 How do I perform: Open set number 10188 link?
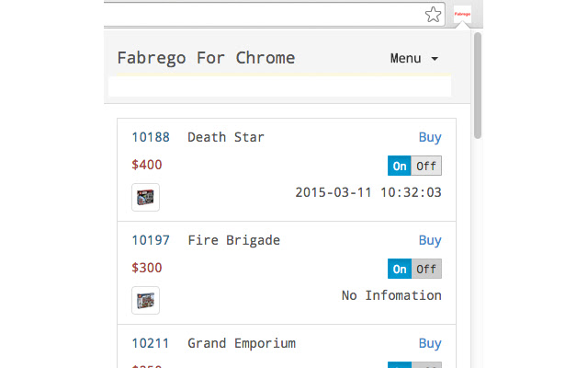[151, 137]
